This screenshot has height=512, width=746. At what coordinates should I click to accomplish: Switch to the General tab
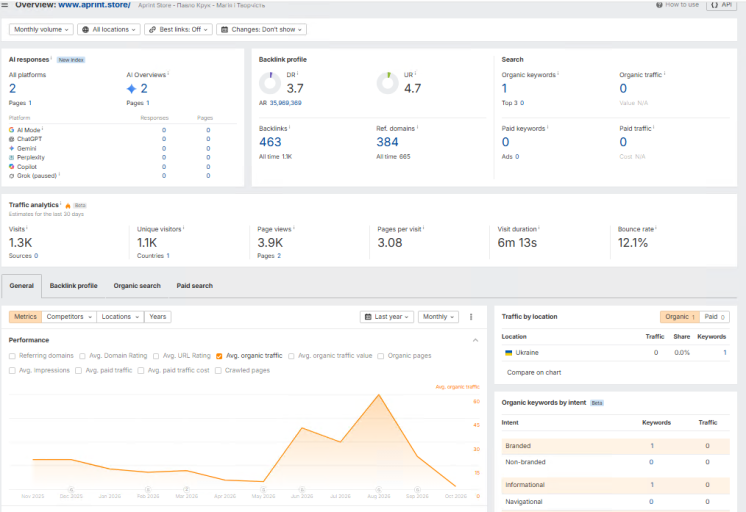tap(21, 286)
